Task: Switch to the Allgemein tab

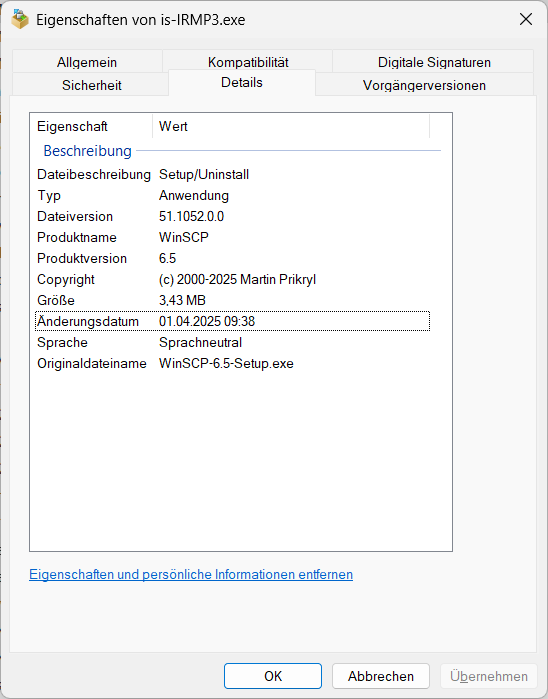Action: point(87,62)
